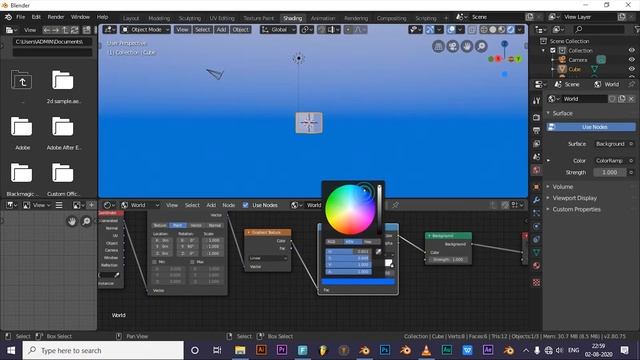The height and width of the screenshot is (360, 640).
Task: Toggle Max checkbox in Mapping node
Action: point(192,262)
